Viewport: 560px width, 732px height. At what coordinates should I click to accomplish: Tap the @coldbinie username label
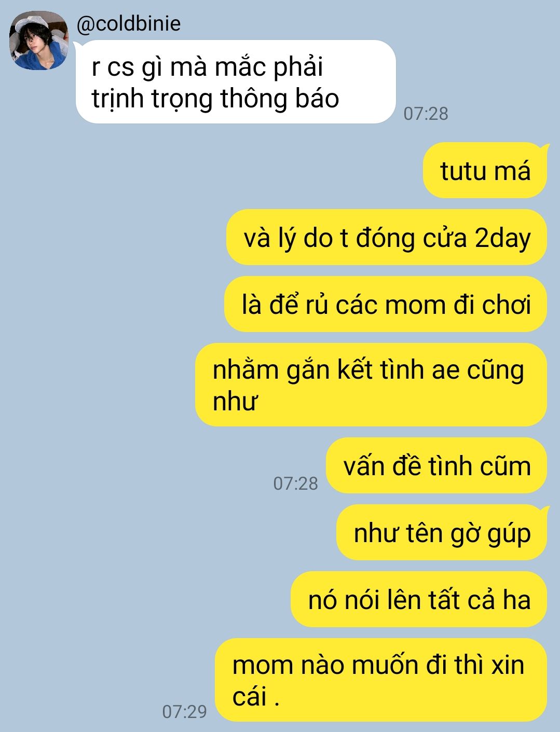tap(129, 24)
